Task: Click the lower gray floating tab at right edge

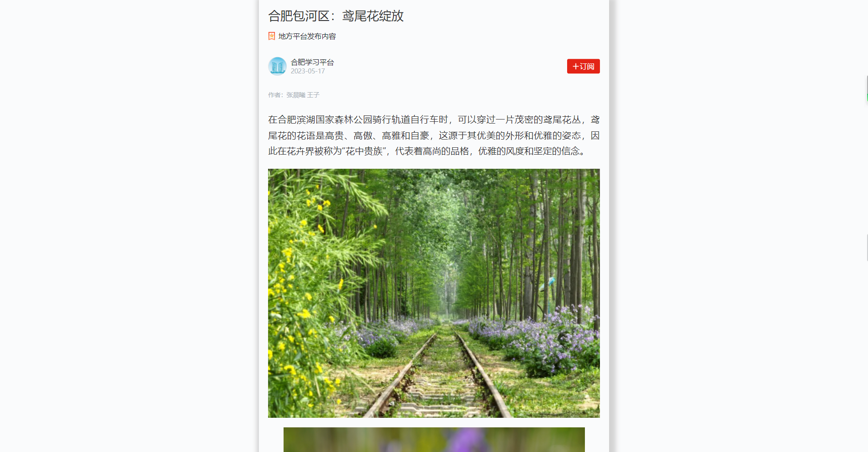Action: pyautogui.click(x=867, y=247)
